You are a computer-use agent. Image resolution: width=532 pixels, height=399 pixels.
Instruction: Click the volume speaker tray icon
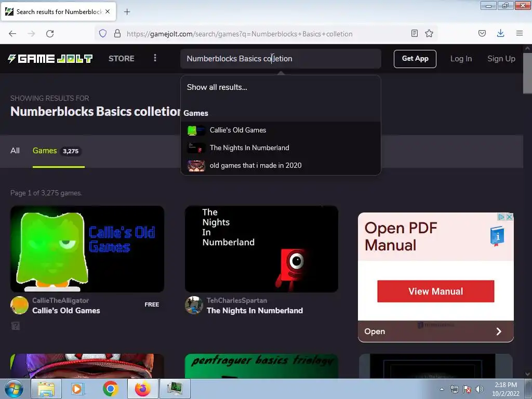click(x=480, y=389)
